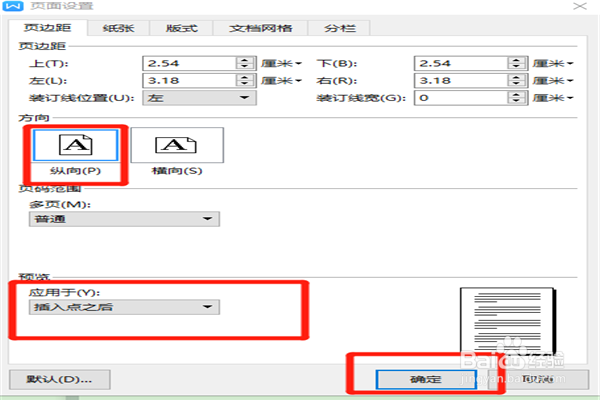Click the page preview thumbnail
Image resolution: width=600 pixels, height=400 pixels.
(x=508, y=321)
